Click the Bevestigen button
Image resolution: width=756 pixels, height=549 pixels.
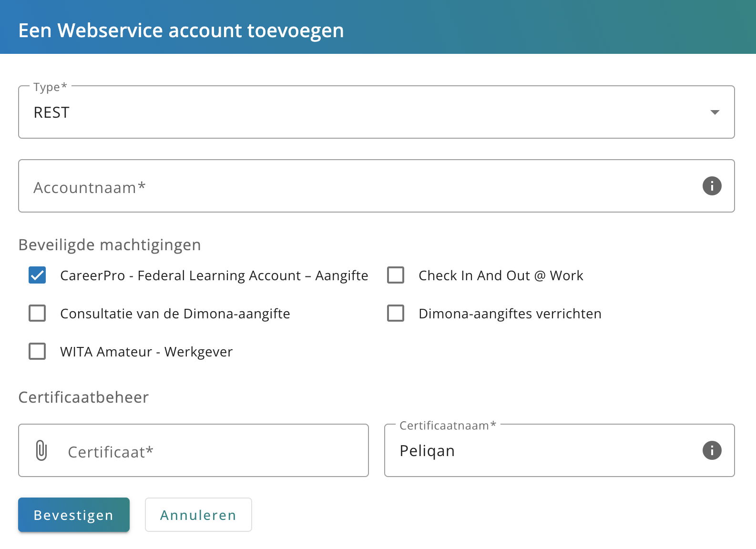click(x=74, y=515)
